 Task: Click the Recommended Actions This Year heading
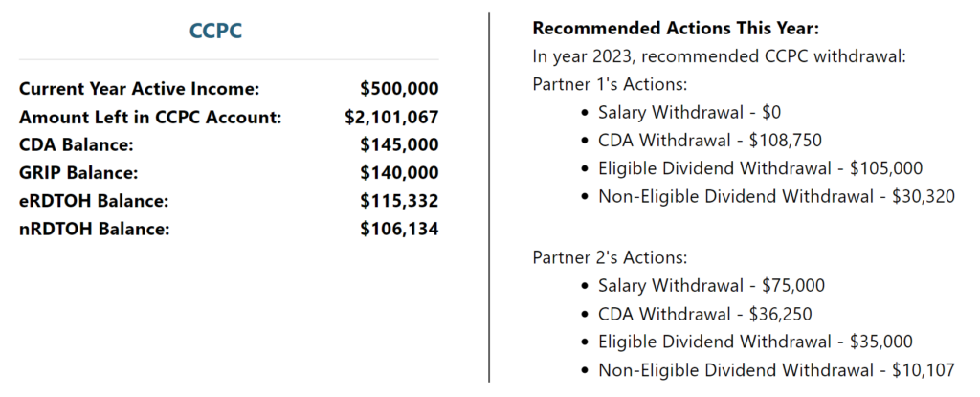point(676,28)
